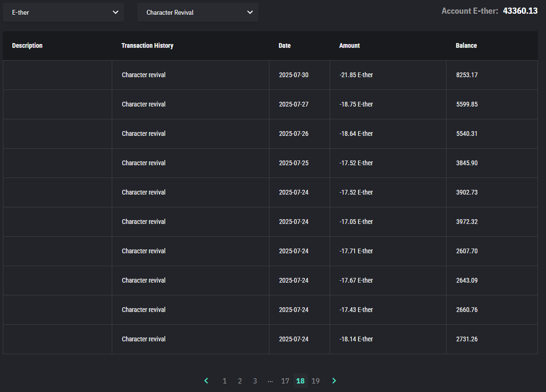Select the 2025-07-27 date cell
The height and width of the screenshot is (392, 546).
tap(294, 104)
